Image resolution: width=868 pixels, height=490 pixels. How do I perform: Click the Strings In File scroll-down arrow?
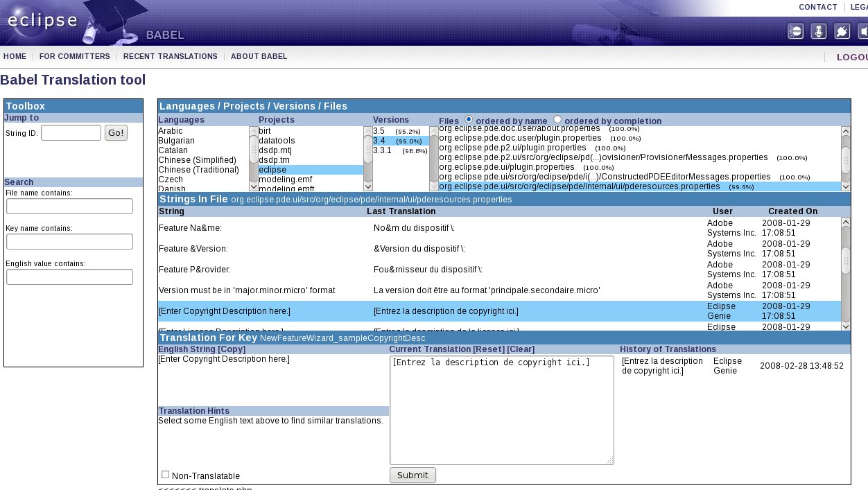[845, 326]
